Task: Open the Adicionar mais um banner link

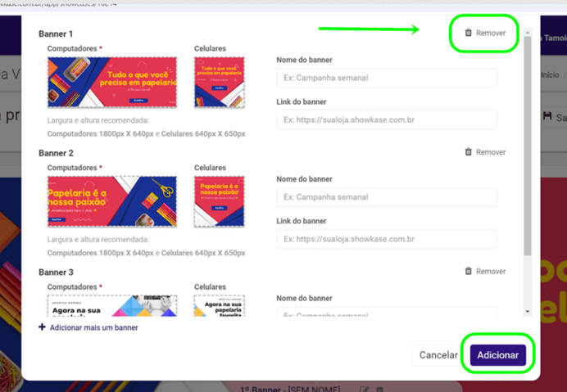Action: [93, 327]
